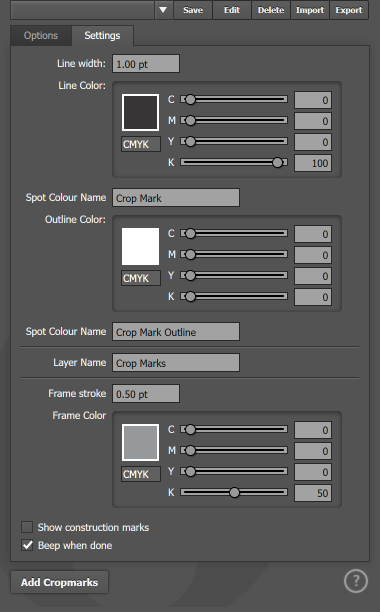Adjust Frame Color yellow slider
Screen dimensions: 380x612
[x=234, y=471]
